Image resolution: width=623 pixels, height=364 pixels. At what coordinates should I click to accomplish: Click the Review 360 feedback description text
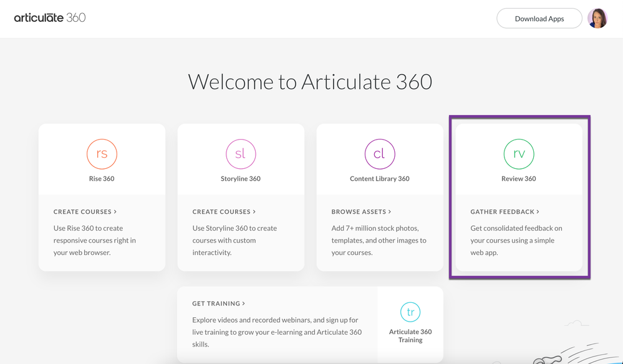516,241
